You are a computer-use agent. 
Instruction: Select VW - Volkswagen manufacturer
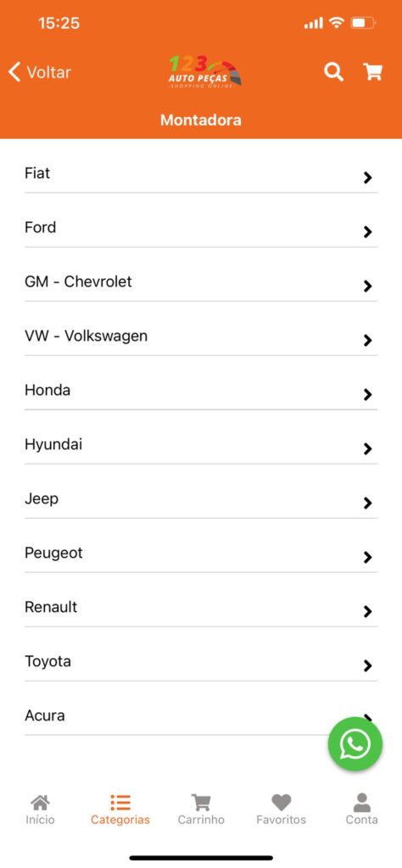[201, 336]
